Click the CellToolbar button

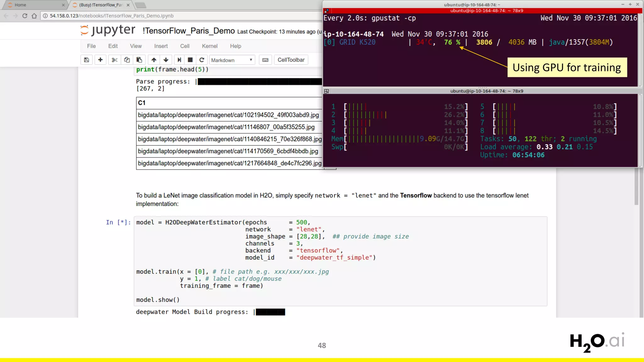[x=291, y=60]
